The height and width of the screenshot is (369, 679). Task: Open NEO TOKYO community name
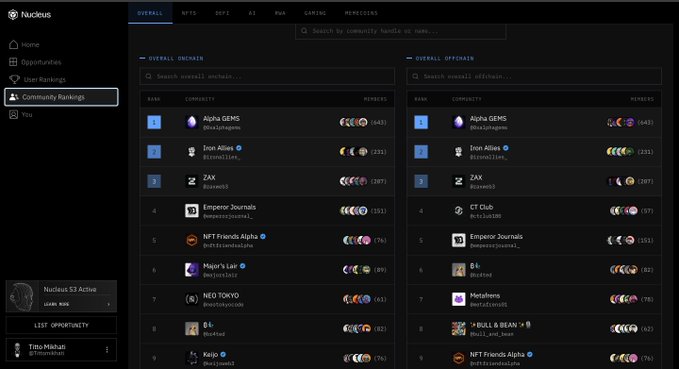(x=221, y=295)
